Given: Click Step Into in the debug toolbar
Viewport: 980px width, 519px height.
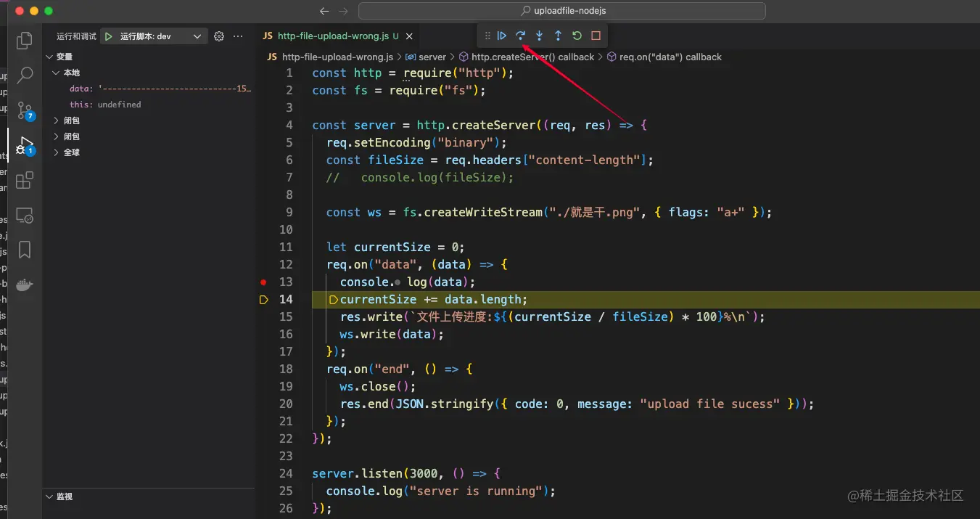Looking at the screenshot, I should pos(539,36).
